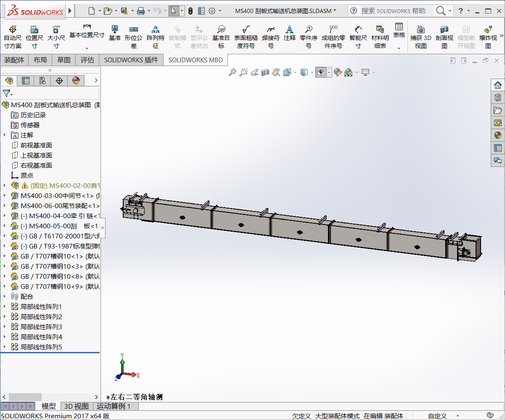
Task: Switch to the SOLIDWORKS MBD tab
Action: pyautogui.click(x=196, y=60)
